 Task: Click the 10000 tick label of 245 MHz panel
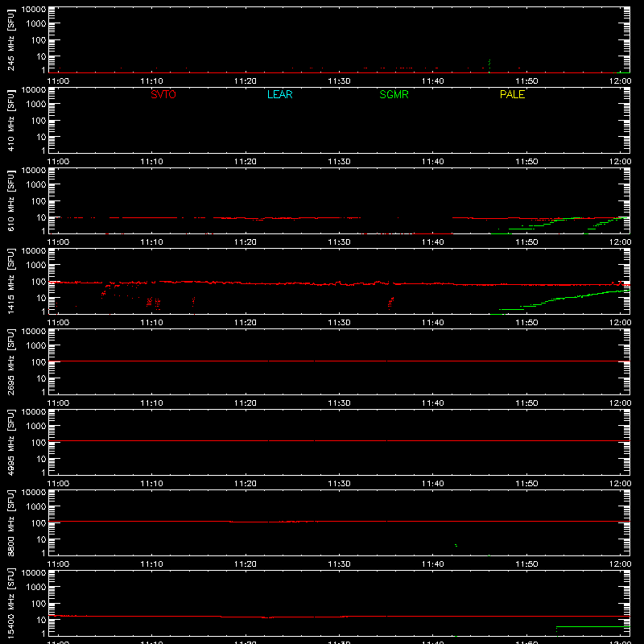point(34,10)
